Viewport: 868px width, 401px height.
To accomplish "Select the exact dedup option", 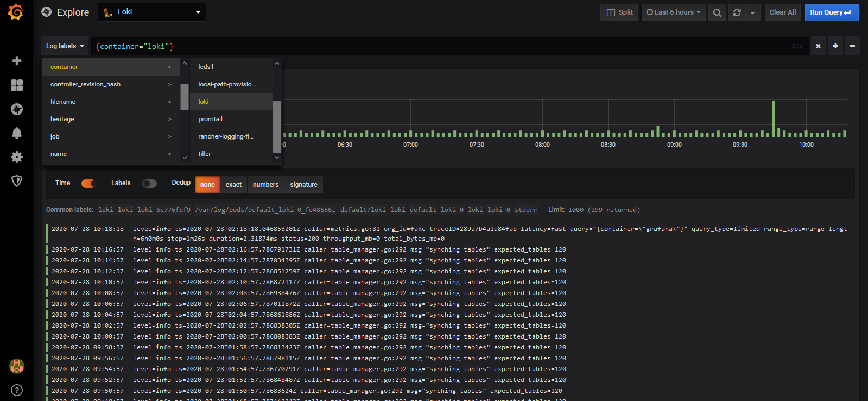I will coord(233,185).
